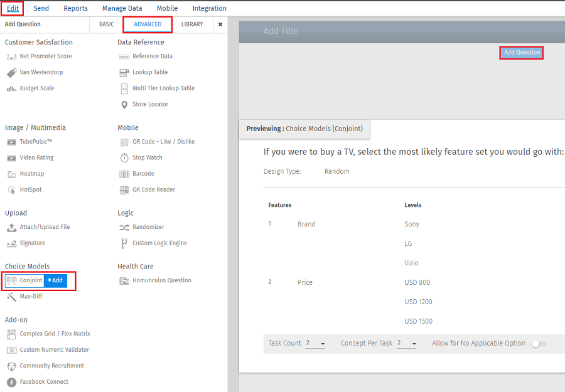
Task: Open the Task Count dropdown
Action: pyautogui.click(x=315, y=344)
